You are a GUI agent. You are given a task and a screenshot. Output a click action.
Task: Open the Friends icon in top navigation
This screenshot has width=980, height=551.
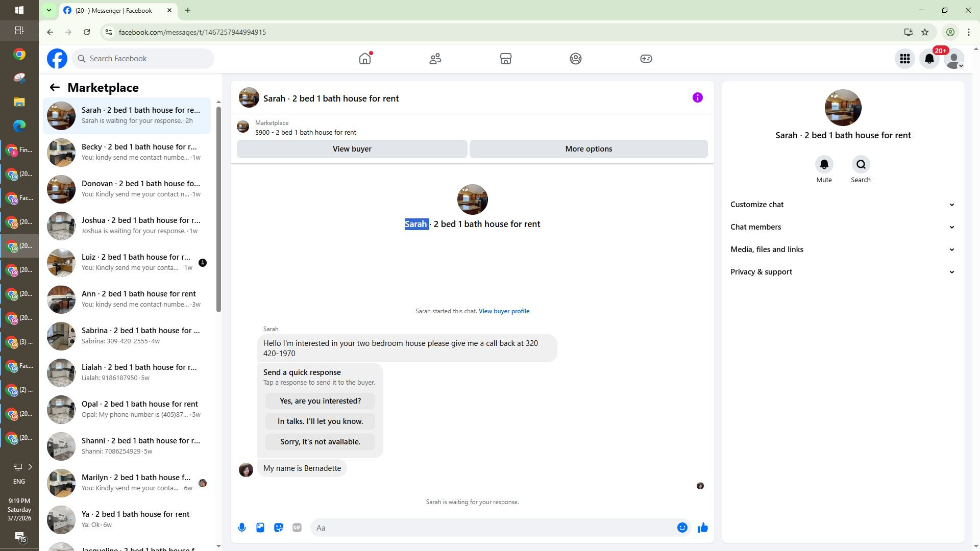435,59
